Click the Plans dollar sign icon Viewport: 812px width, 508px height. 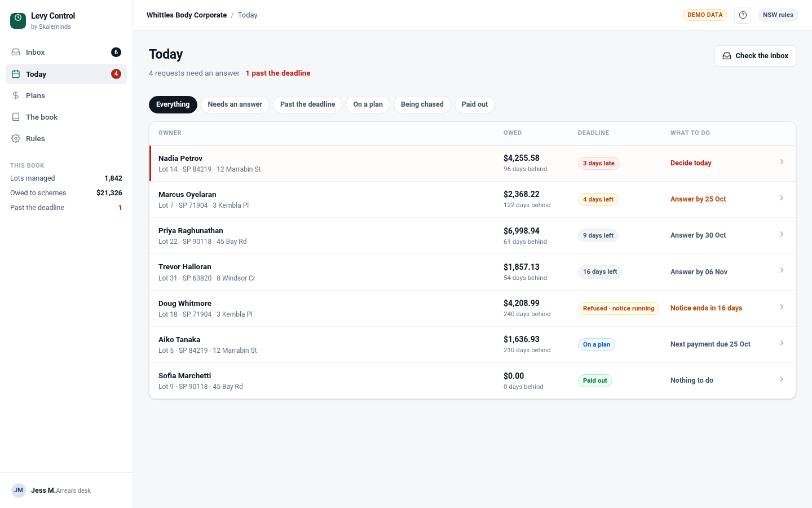click(16, 95)
